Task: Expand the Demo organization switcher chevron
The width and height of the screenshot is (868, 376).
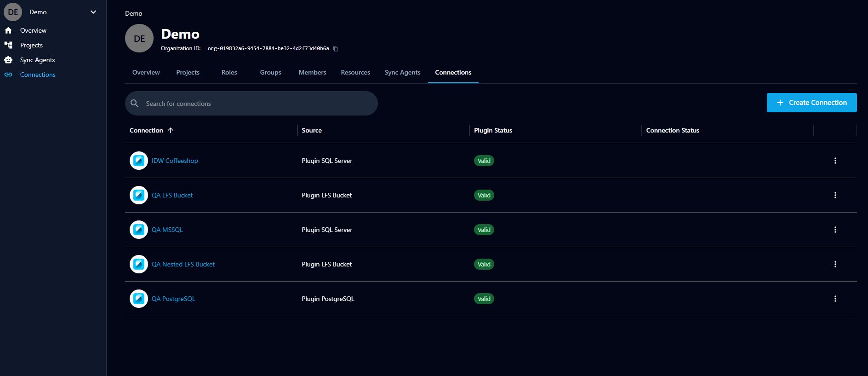Action: pos(93,12)
